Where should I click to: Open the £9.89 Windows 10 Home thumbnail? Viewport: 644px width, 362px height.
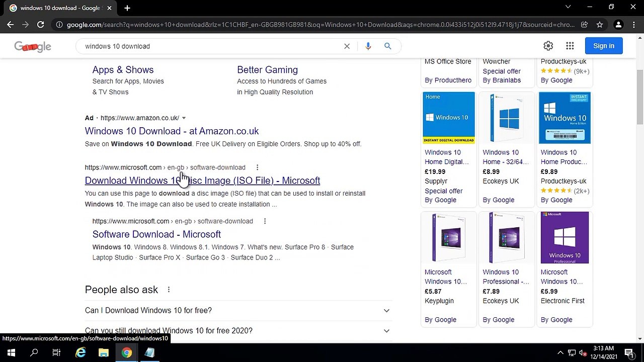(565, 118)
